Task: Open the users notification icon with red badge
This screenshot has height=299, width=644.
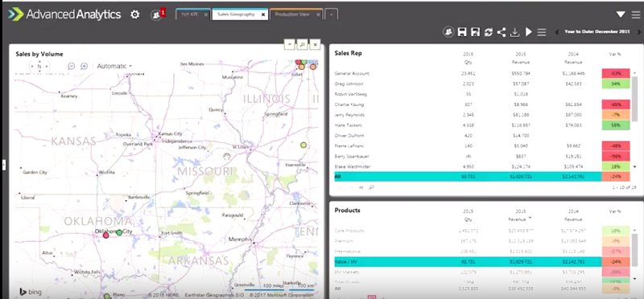Action: coord(157,14)
